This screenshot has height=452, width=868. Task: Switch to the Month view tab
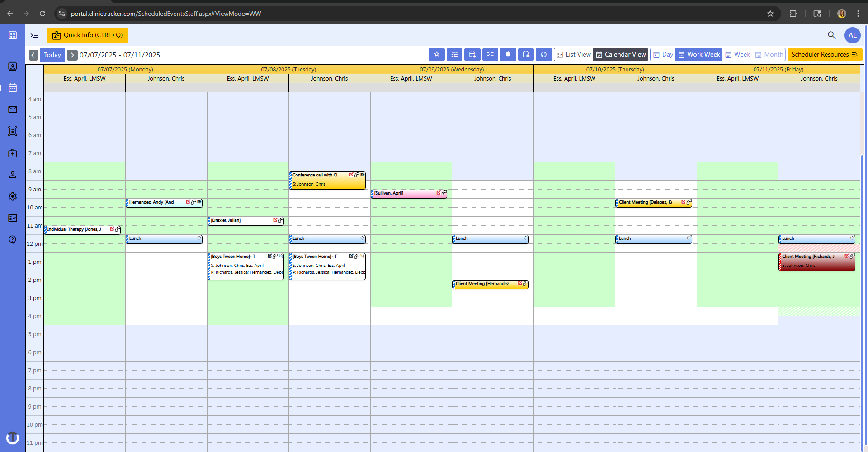[769, 54]
